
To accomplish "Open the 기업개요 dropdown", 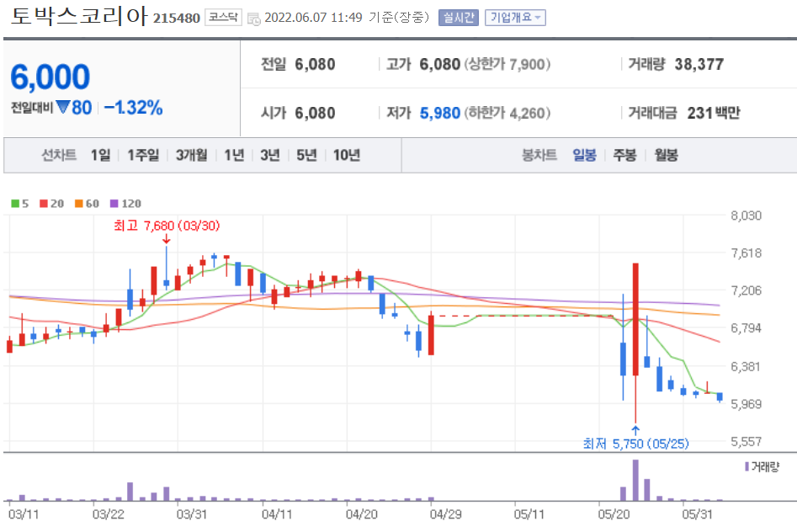I will [515, 18].
